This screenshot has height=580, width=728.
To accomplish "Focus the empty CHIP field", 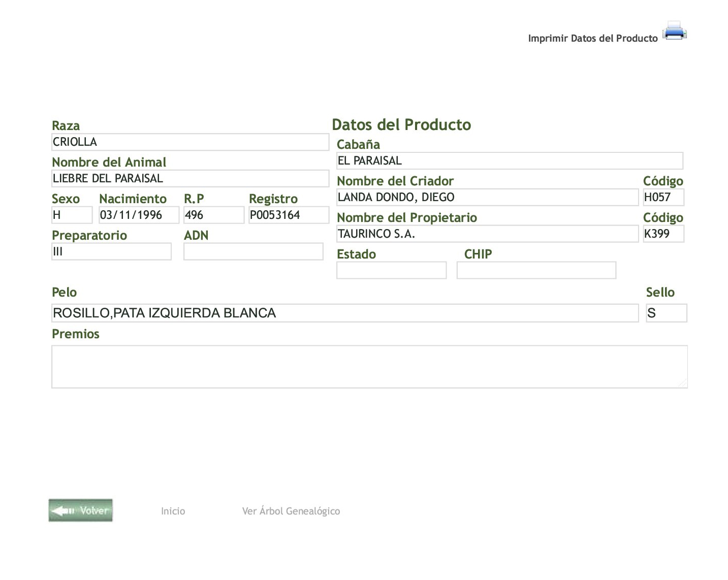I will point(536,271).
